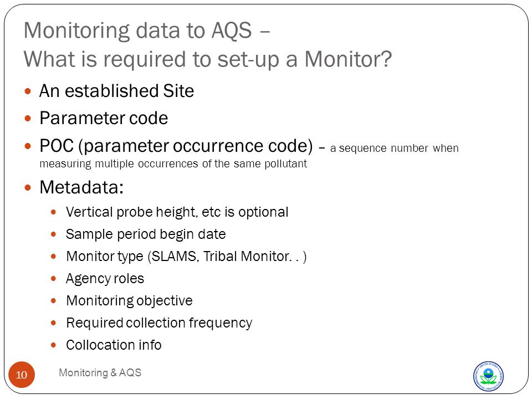This screenshot has width=532, height=399.
Task: Click the Monitoring objective item
Action: tap(129, 301)
